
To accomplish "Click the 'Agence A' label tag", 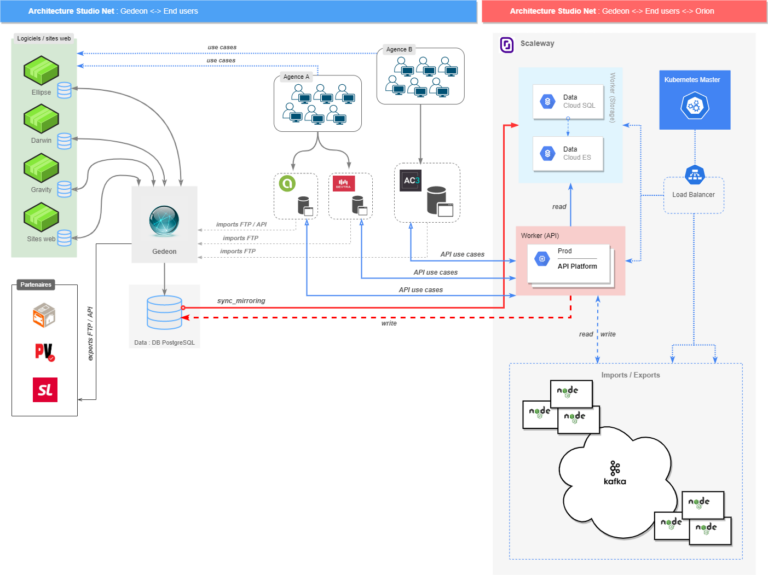I will click(x=296, y=76).
